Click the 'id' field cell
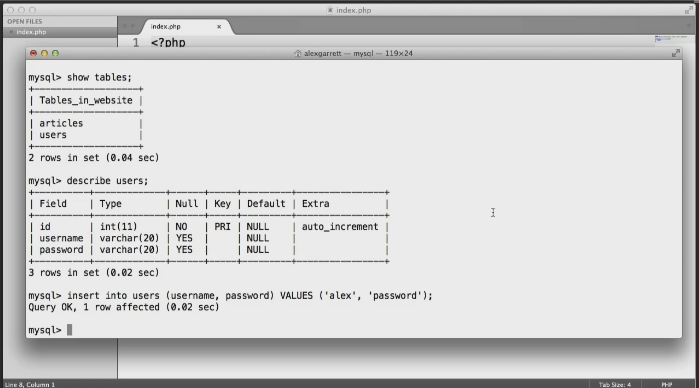699x388 pixels. coord(45,227)
